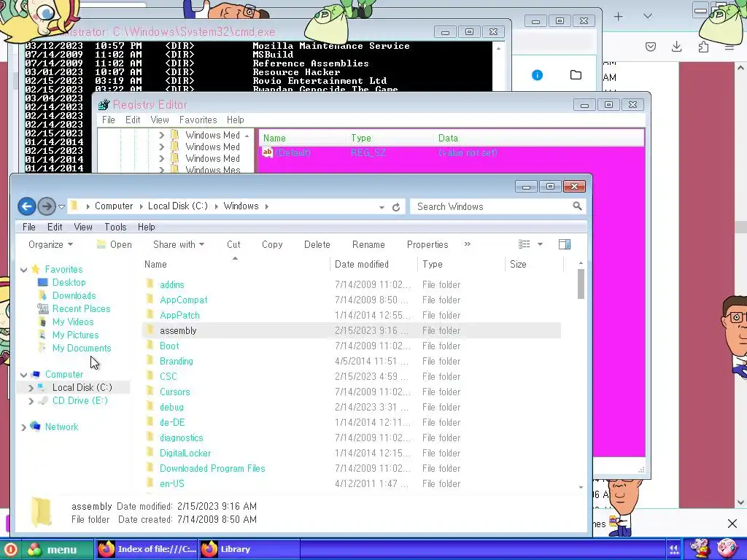Expand CD Drive (E:) in tree
The image size is (747, 560).
click(31, 401)
